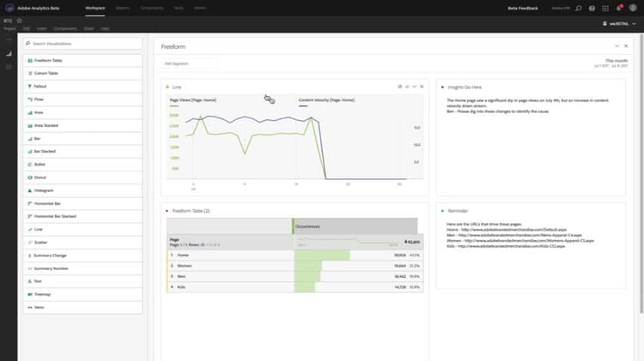Viewport: 644px width, 361px height.
Task: Open the Rows count dropdown in table
Action: tap(203, 245)
